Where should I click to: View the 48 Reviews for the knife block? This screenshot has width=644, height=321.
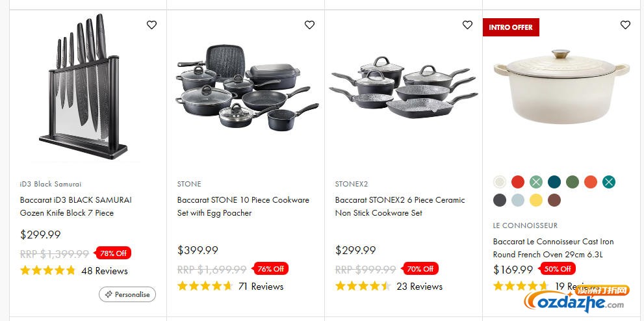tap(104, 271)
